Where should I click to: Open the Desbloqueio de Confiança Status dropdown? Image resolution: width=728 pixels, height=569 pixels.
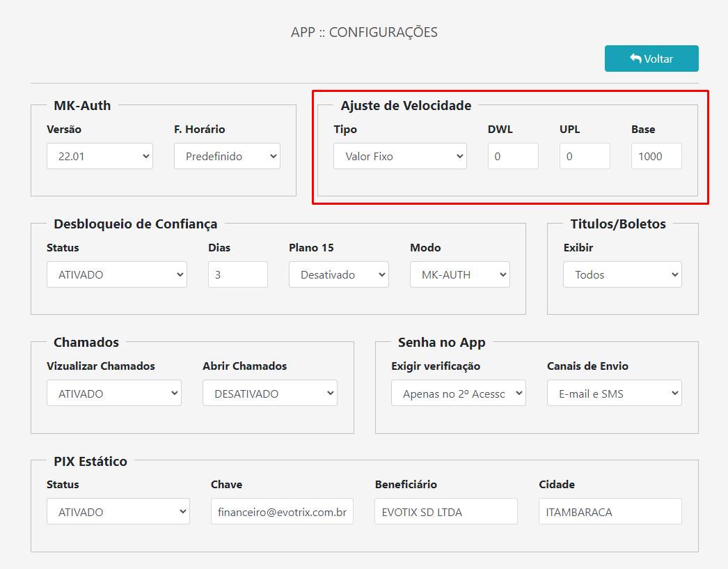[x=116, y=274]
